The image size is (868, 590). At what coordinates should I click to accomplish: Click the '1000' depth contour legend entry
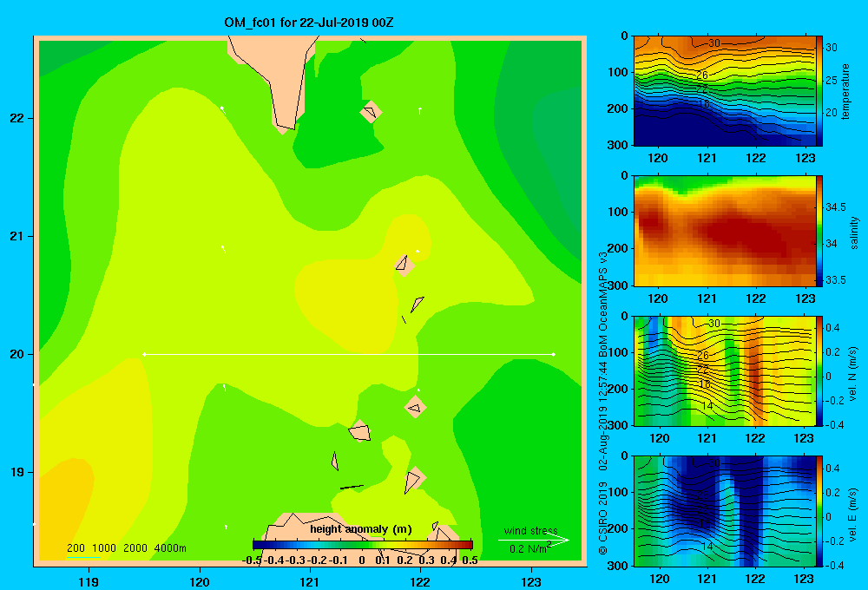coord(104,548)
